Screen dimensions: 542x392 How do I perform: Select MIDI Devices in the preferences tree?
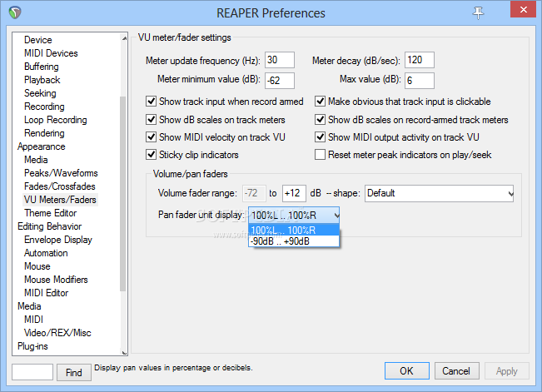point(51,53)
